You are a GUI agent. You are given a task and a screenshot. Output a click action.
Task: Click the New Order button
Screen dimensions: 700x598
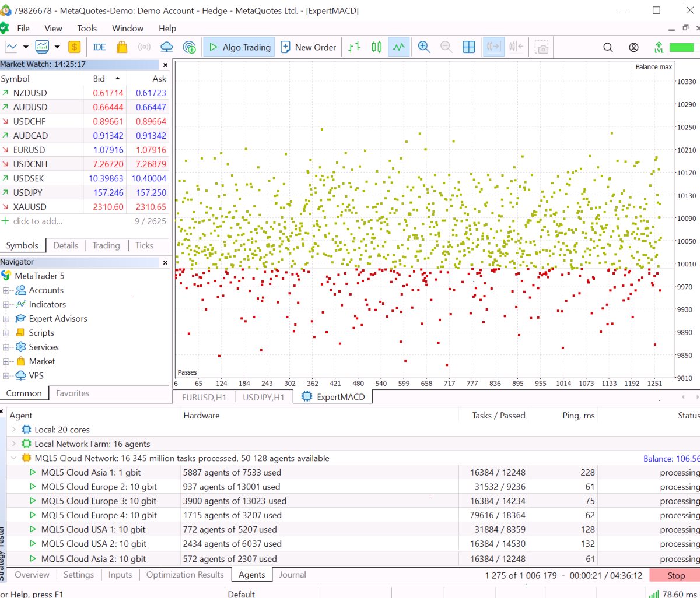coord(309,47)
